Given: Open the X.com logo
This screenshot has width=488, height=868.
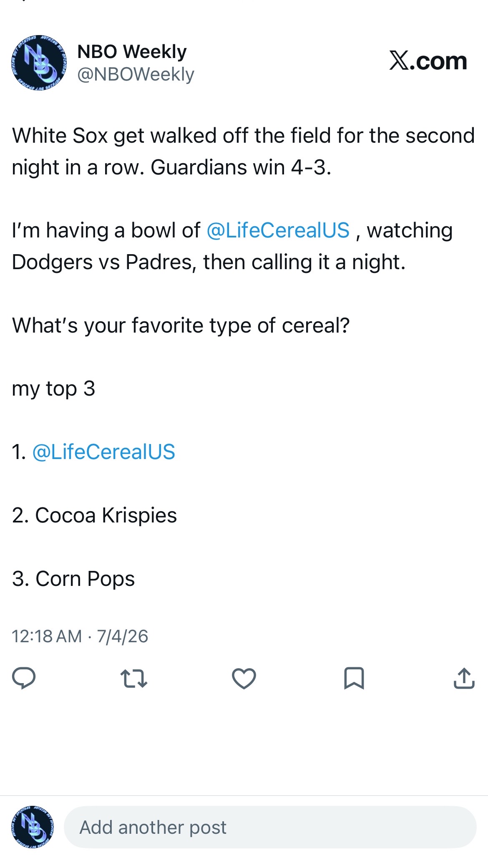Looking at the screenshot, I should point(428,61).
